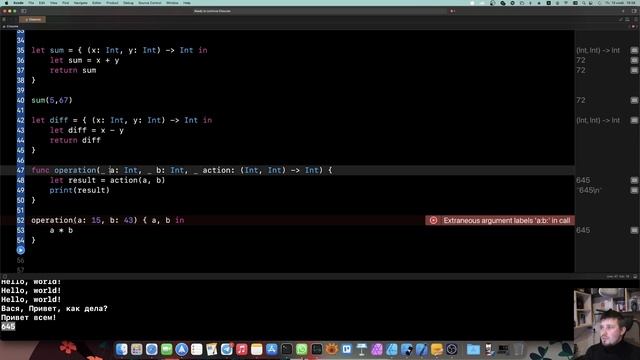Click line number 35 in gutter
The height and width of the screenshot is (360, 640).
tap(20, 50)
